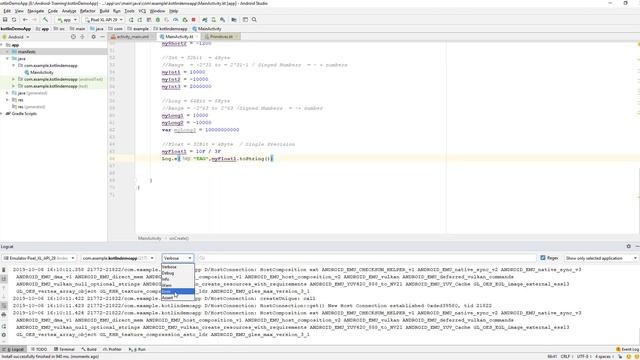The width and height of the screenshot is (640, 360).
Task: Open the Terminal tool window tab
Action: point(64,349)
